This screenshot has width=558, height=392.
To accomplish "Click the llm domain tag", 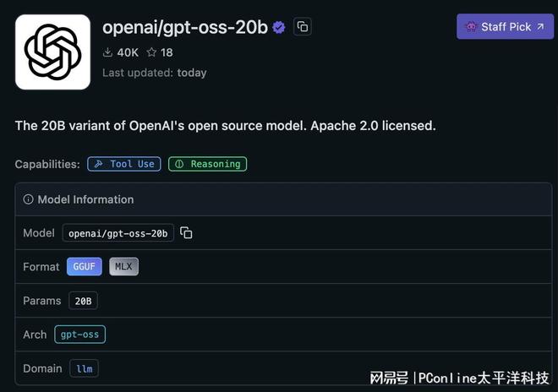I will (x=85, y=368).
